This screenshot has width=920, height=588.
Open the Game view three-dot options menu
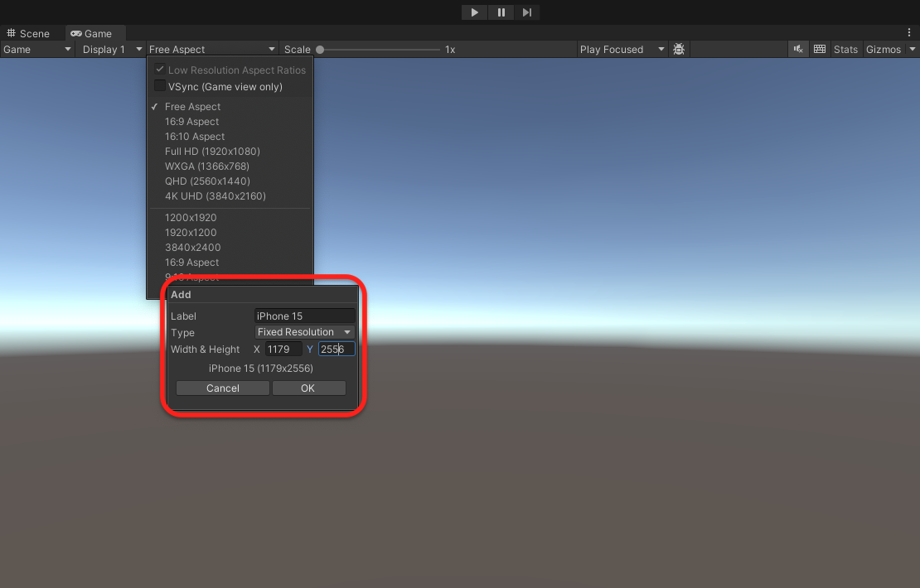(x=909, y=33)
